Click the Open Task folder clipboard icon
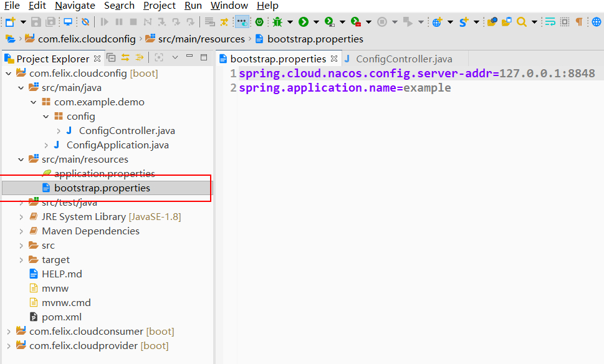The image size is (604, 364). click(x=507, y=22)
